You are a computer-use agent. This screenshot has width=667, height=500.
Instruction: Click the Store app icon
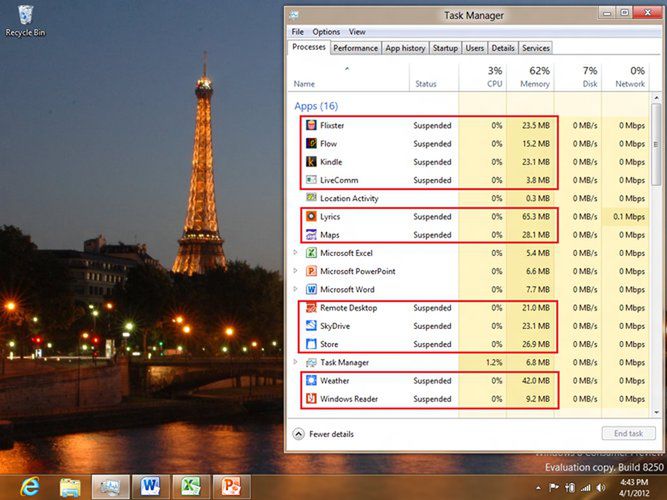tap(311, 344)
